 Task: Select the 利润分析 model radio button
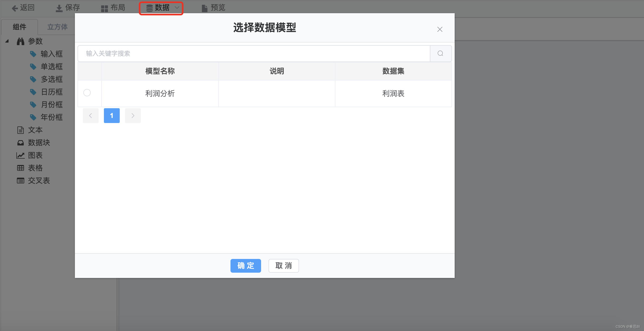click(87, 93)
